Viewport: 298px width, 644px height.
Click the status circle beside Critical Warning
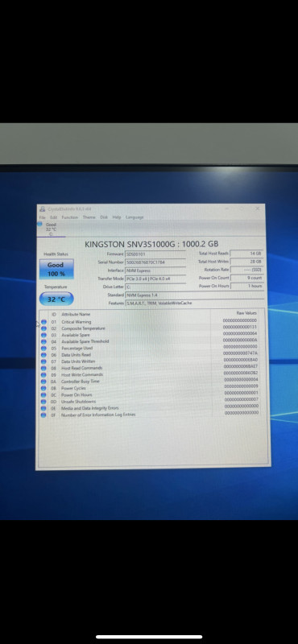(43, 322)
